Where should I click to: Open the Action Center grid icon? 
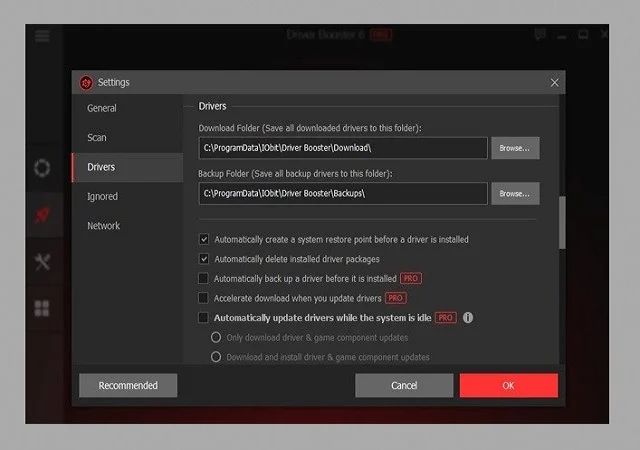[42, 309]
